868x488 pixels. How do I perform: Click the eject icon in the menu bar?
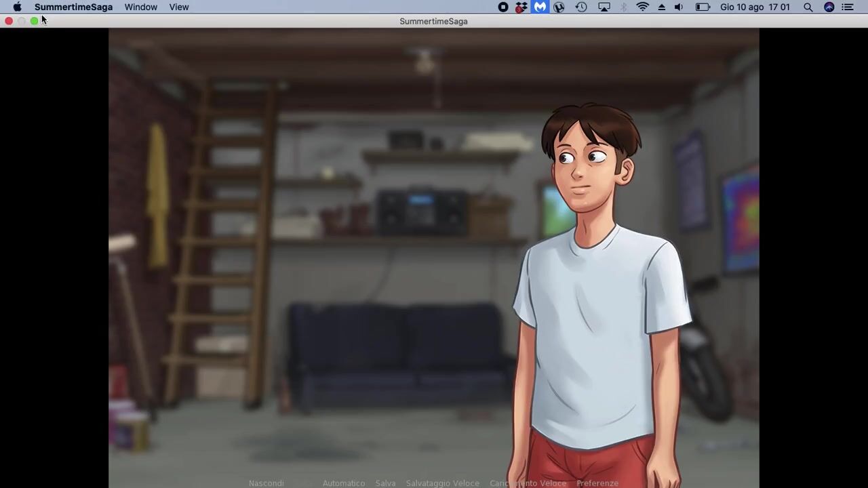click(661, 7)
